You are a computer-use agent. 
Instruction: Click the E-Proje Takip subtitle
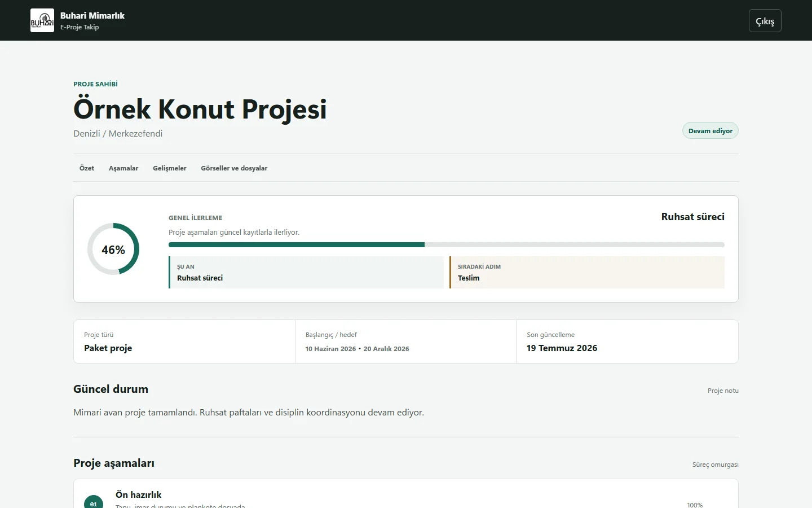point(80,27)
